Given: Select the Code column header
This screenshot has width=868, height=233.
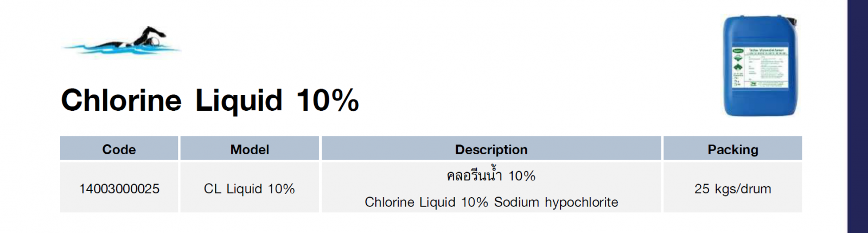Looking at the screenshot, I should pyautogui.click(x=119, y=149).
